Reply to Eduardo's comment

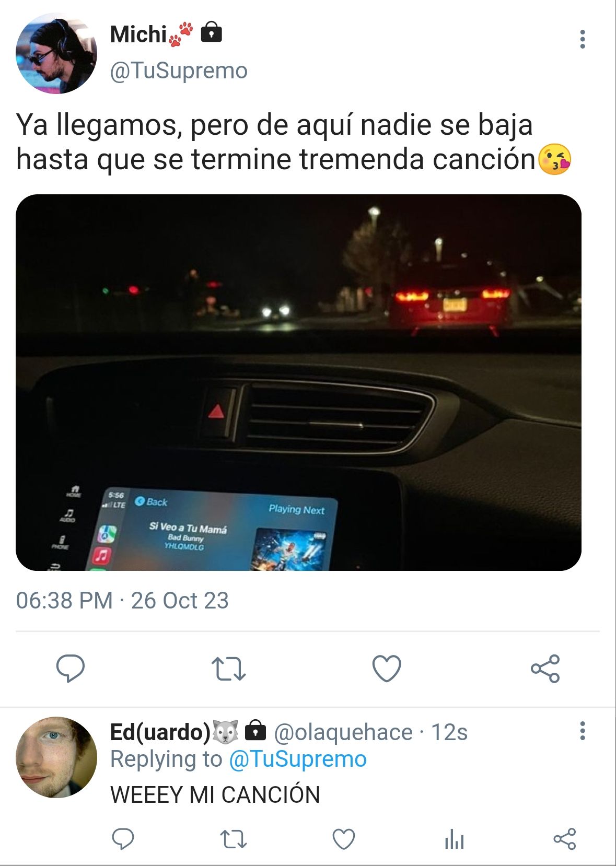click(x=123, y=839)
